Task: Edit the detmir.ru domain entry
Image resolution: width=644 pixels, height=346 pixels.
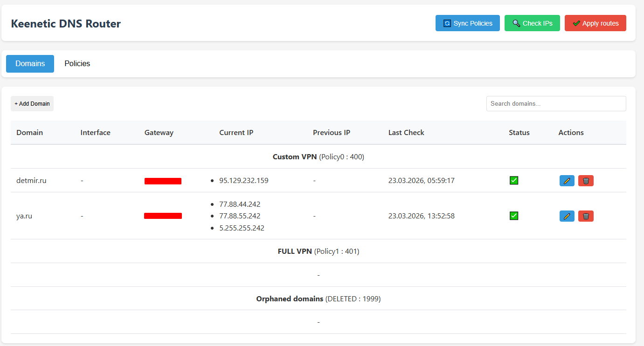Action: pos(567,181)
